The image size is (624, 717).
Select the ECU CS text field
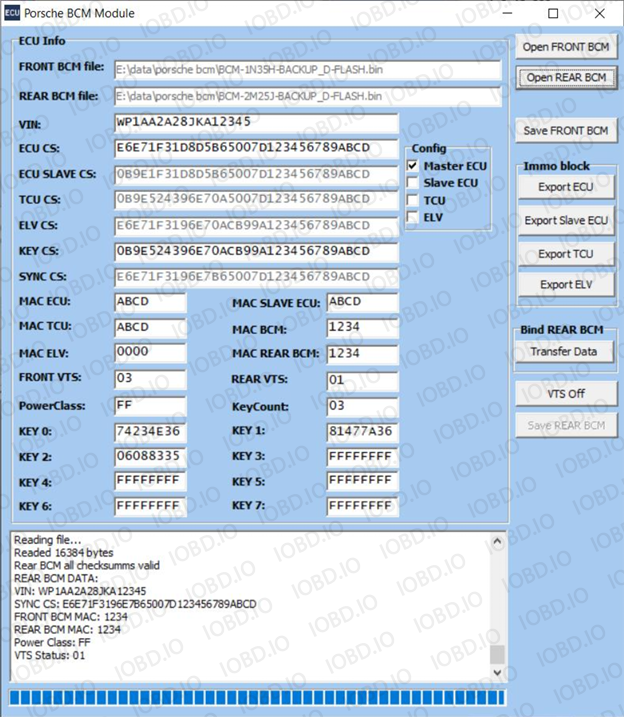pyautogui.click(x=256, y=148)
